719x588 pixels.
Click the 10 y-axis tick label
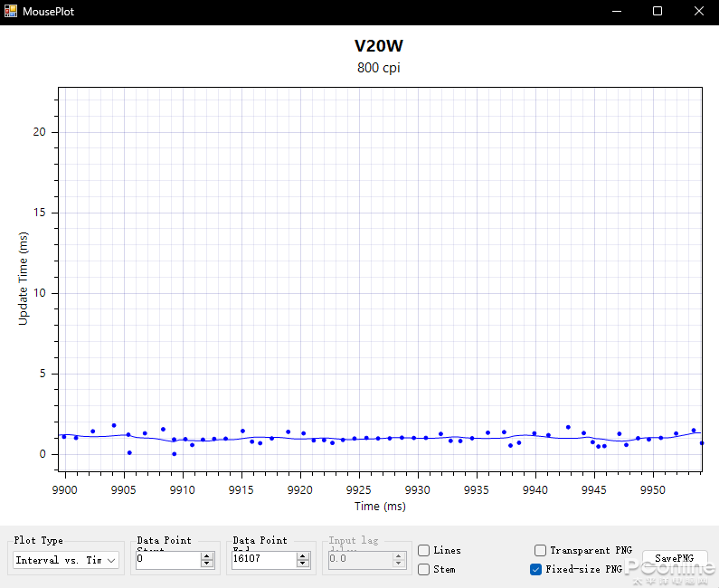pos(40,293)
